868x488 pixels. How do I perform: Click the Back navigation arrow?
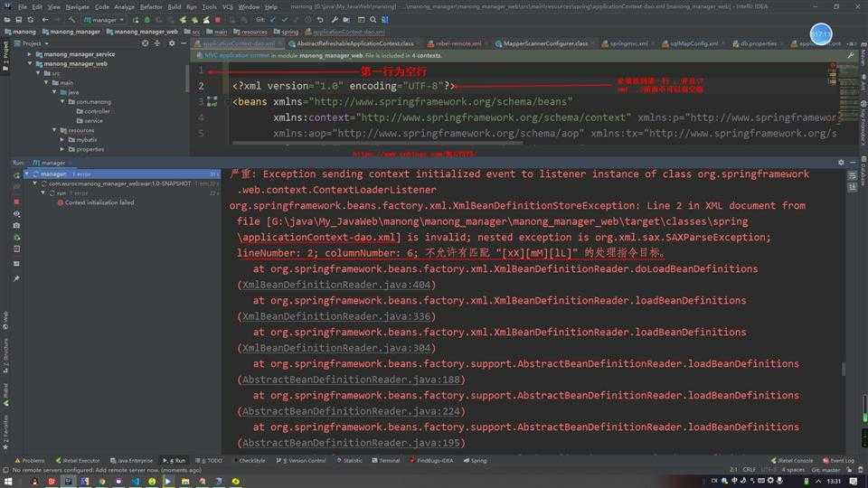[x=45, y=19]
